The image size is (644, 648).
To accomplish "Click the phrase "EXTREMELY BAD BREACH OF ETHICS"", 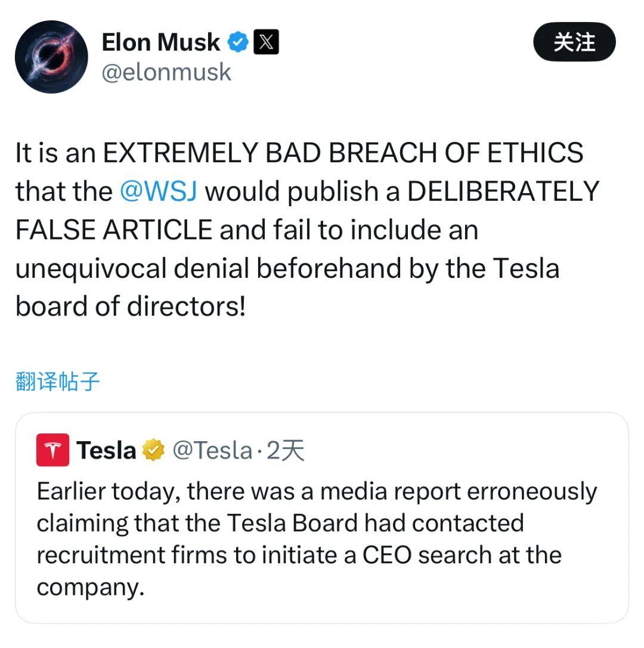I will pos(343,153).
